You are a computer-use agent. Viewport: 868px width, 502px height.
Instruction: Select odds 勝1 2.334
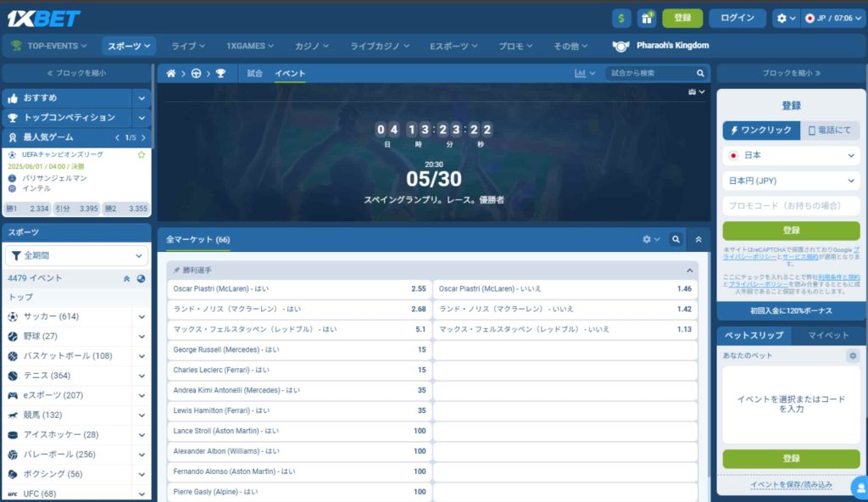point(28,209)
